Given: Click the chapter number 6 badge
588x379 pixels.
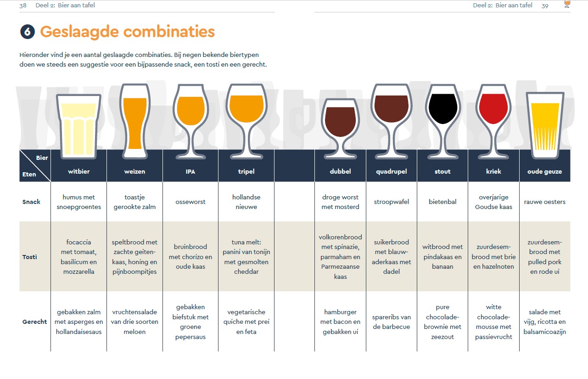Looking at the screenshot, I should tap(28, 32).
